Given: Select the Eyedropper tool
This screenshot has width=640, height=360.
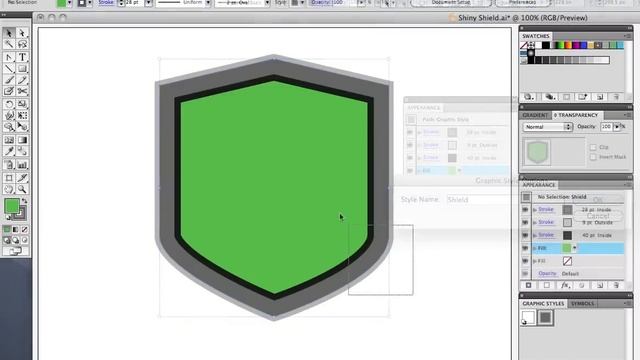Looking at the screenshot, I should pyautogui.click(x=9, y=151).
